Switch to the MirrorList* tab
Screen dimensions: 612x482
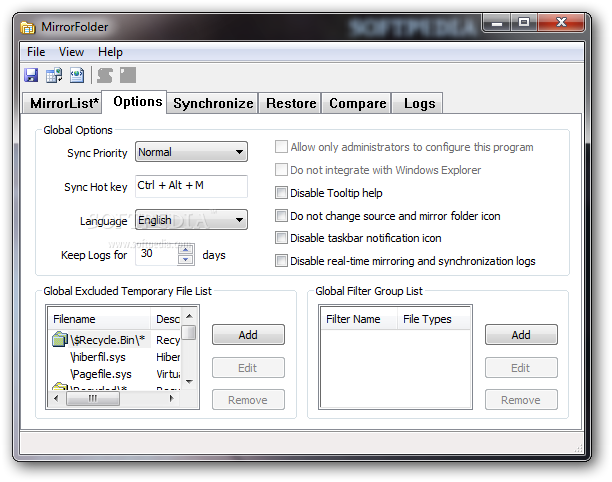tap(62, 103)
